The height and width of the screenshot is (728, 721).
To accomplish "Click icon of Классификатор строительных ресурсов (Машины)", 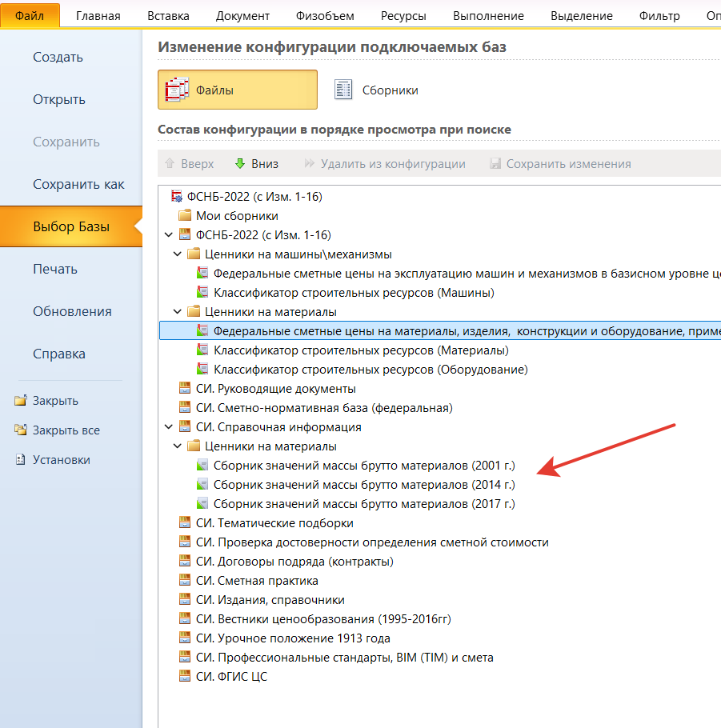I will pyautogui.click(x=202, y=293).
